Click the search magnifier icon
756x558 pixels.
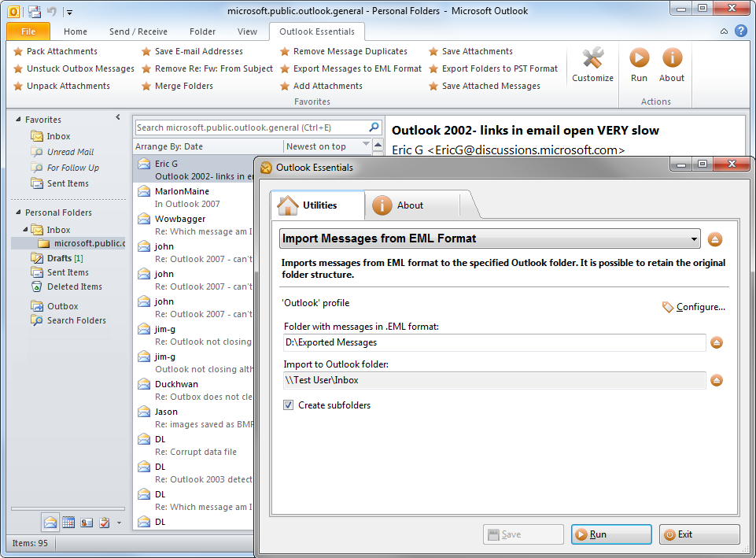point(374,127)
